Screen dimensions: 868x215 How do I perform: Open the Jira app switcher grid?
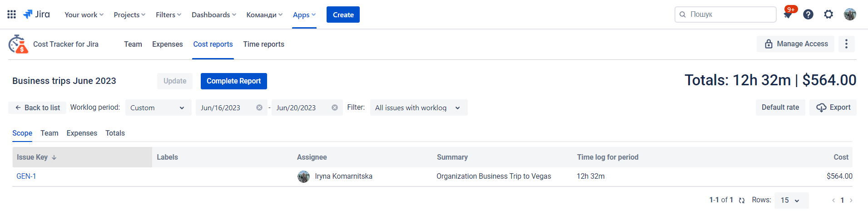[x=12, y=15]
